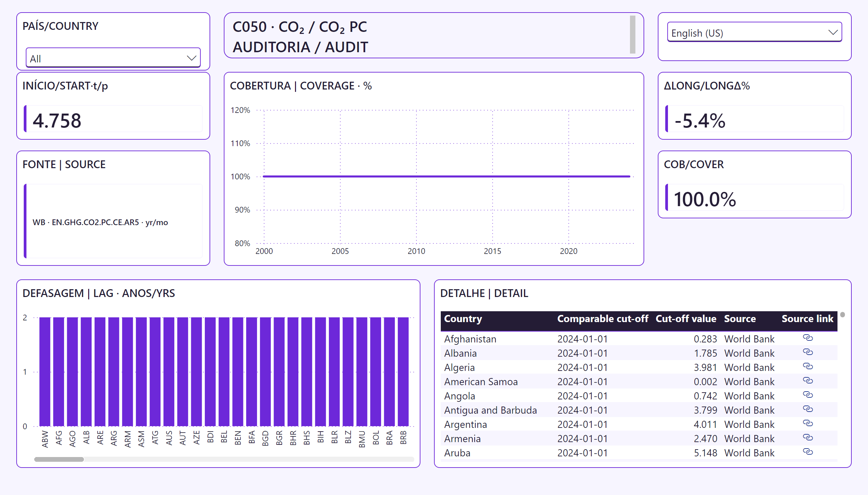
Task: Click the COBERTURA | COVERAGE · % chart title
Action: (300, 86)
